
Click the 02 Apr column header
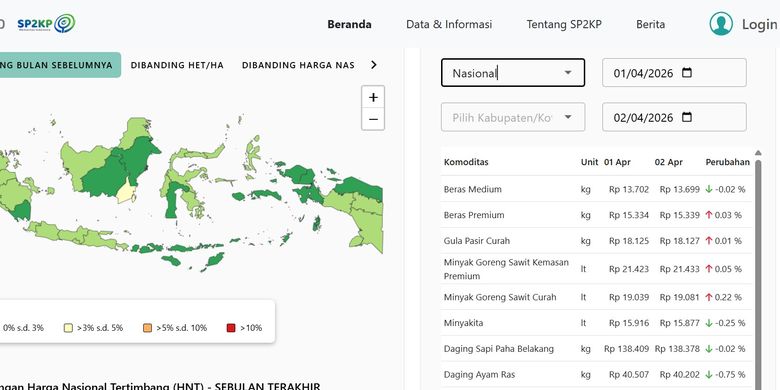pos(669,162)
